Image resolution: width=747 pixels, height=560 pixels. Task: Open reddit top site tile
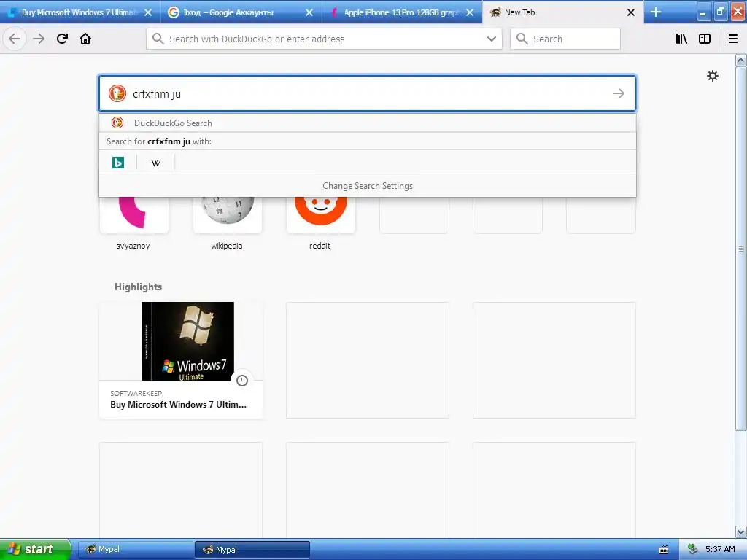[x=321, y=215]
